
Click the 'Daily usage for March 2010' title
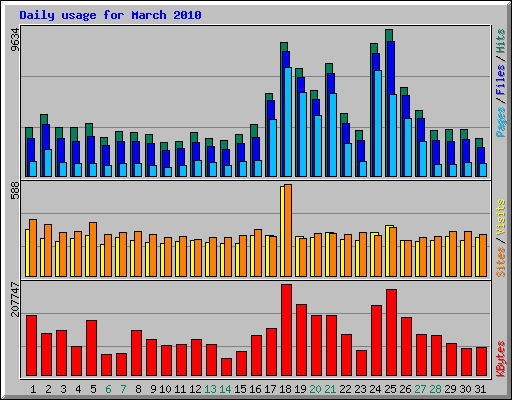[110, 15]
